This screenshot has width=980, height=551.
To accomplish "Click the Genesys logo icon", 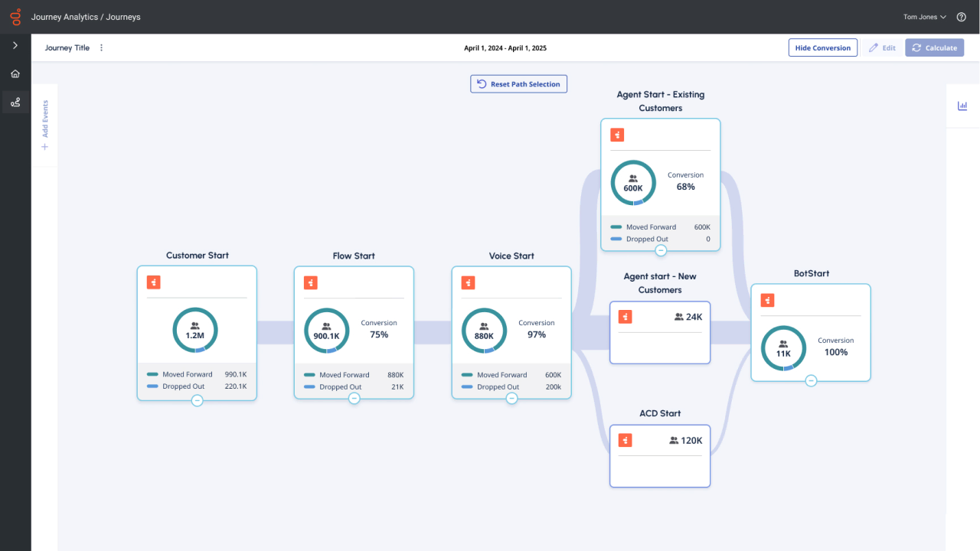I will click(x=15, y=16).
